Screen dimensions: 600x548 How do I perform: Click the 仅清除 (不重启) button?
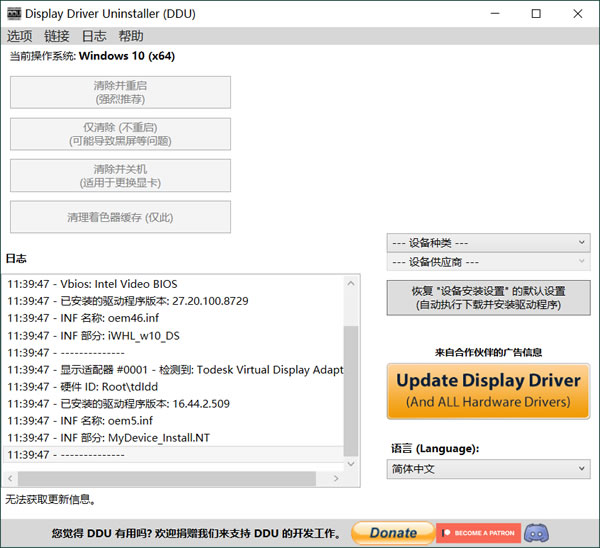click(120, 134)
